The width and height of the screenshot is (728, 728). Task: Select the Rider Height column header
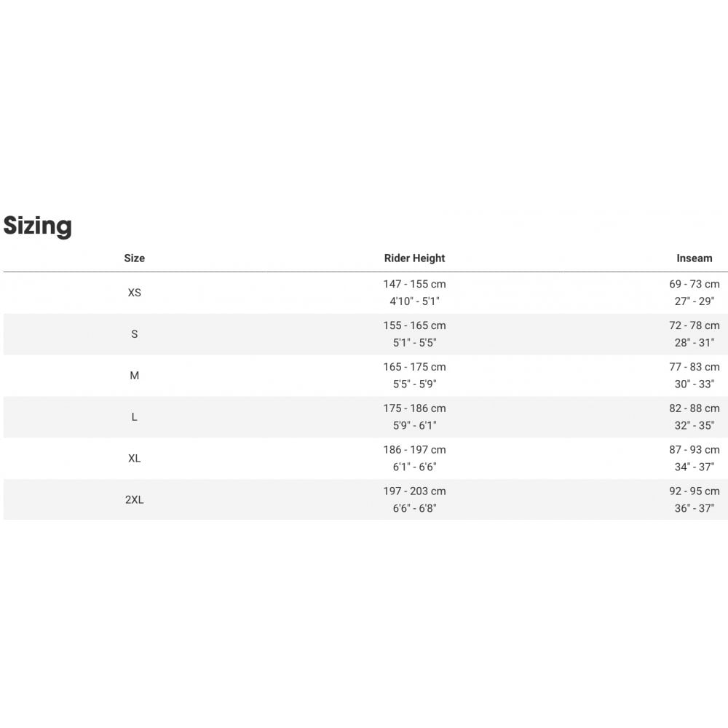tap(414, 258)
